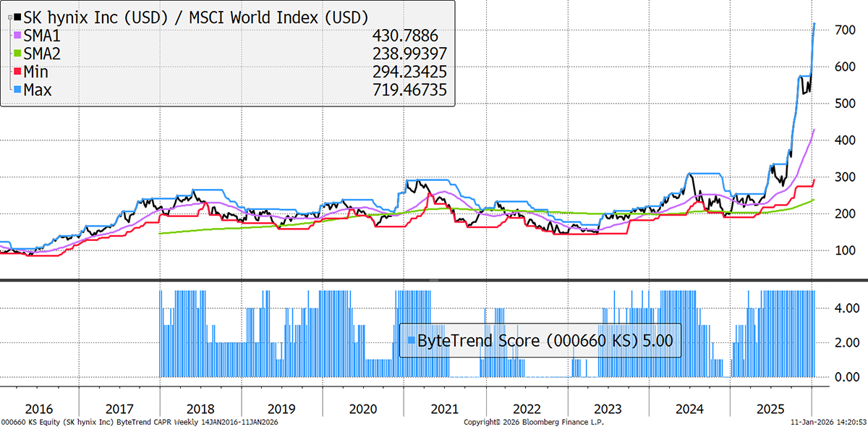
Task: Select the Min legend label
Action: click(37, 72)
